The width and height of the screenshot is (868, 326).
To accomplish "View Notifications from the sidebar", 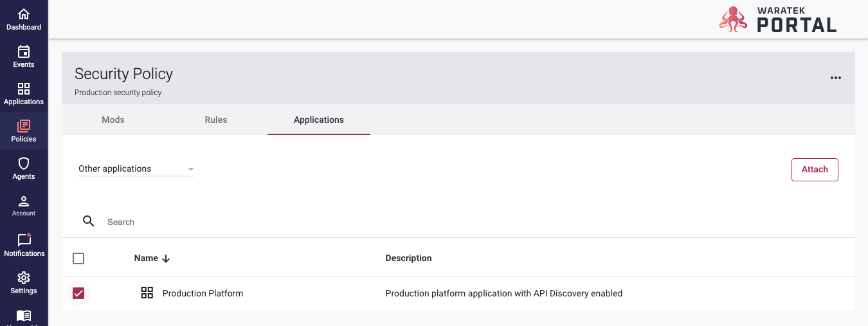I will click(24, 245).
